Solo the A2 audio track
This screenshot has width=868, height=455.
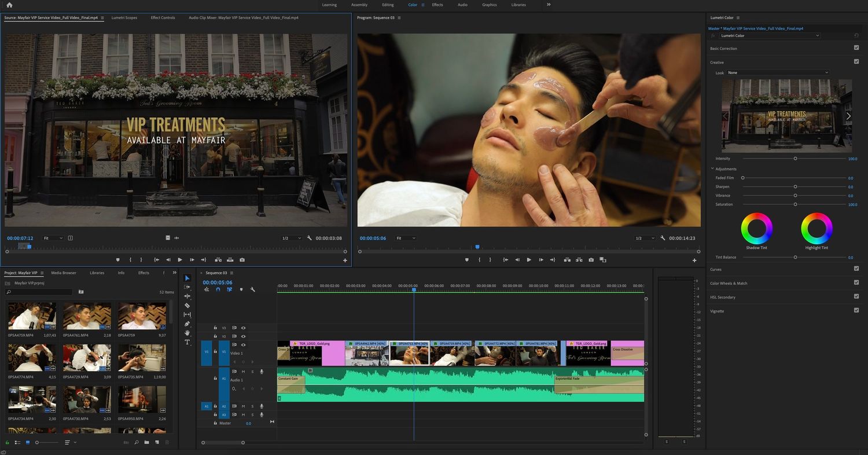252,406
